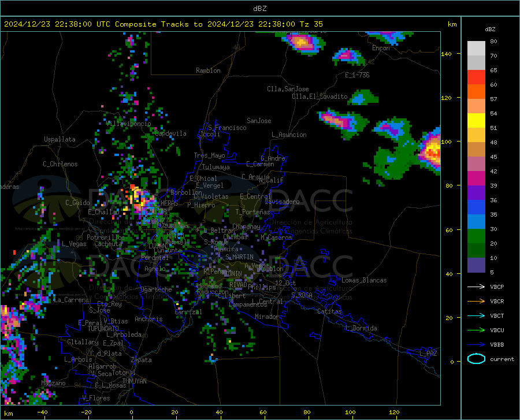The height and width of the screenshot is (420, 520).
Task: Click the L_Dormida label
Action: click(x=361, y=328)
